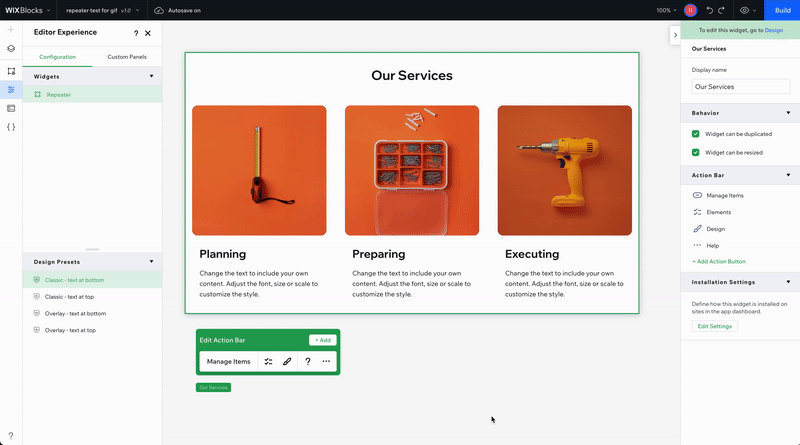This screenshot has height=445, width=800.
Task: Click the red pause recording icon
Action: coord(690,10)
